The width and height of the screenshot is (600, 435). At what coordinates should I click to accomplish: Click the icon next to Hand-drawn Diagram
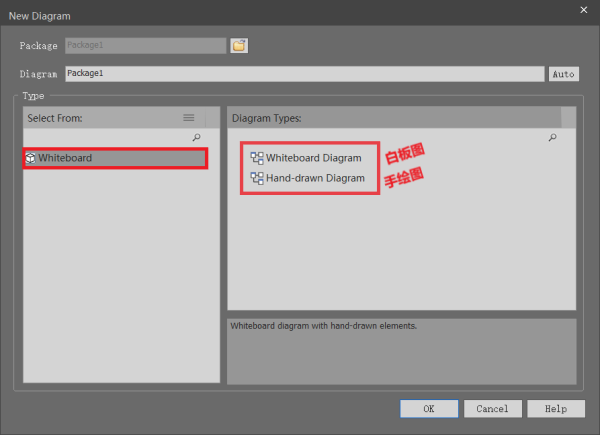coord(257,179)
